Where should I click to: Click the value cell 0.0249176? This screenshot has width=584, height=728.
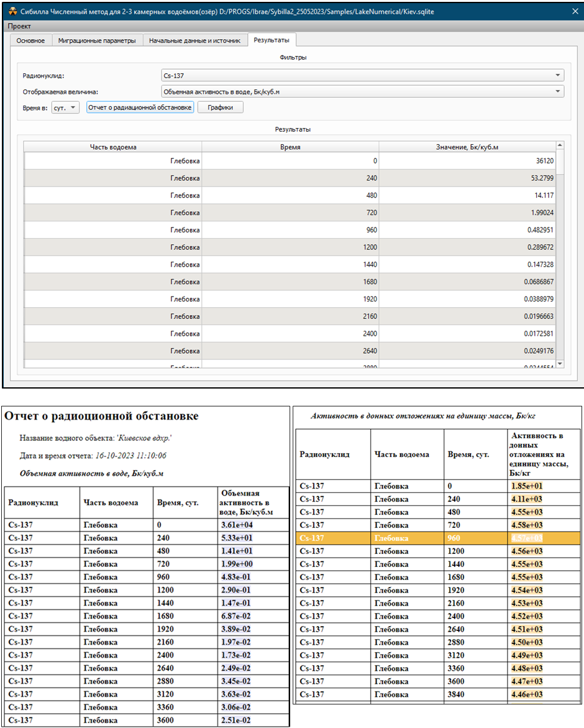click(467, 351)
